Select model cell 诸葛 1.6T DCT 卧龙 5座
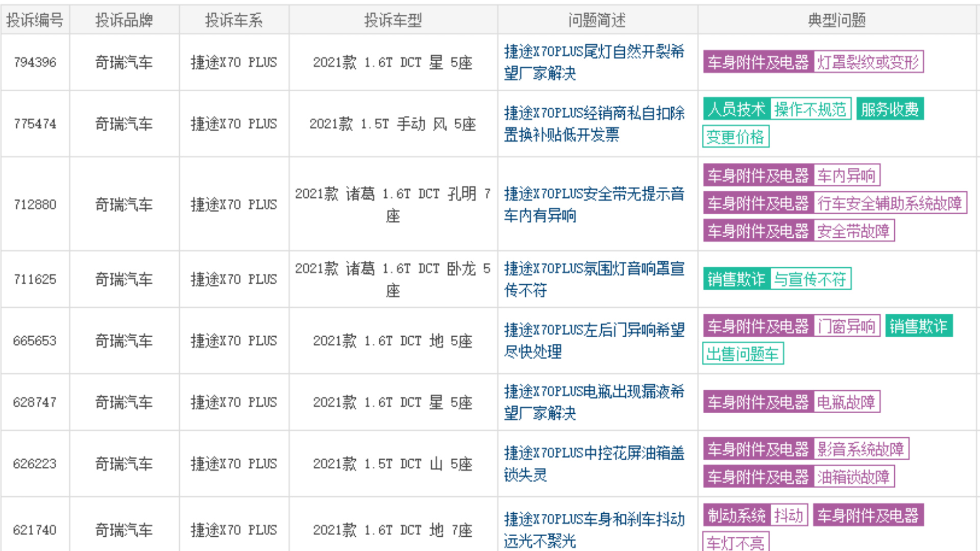Viewport: 980px width, 551px height. 393,279
